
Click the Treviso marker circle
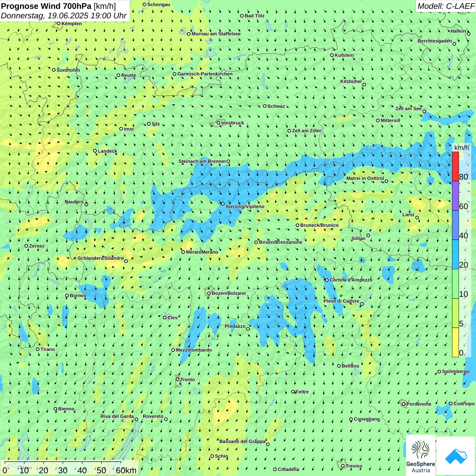343,466
